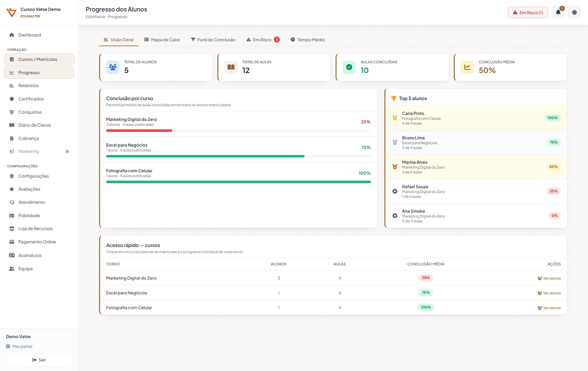Click the Pagamento Online card icon
Viewport: 588px width, 371px height.
tap(12, 242)
